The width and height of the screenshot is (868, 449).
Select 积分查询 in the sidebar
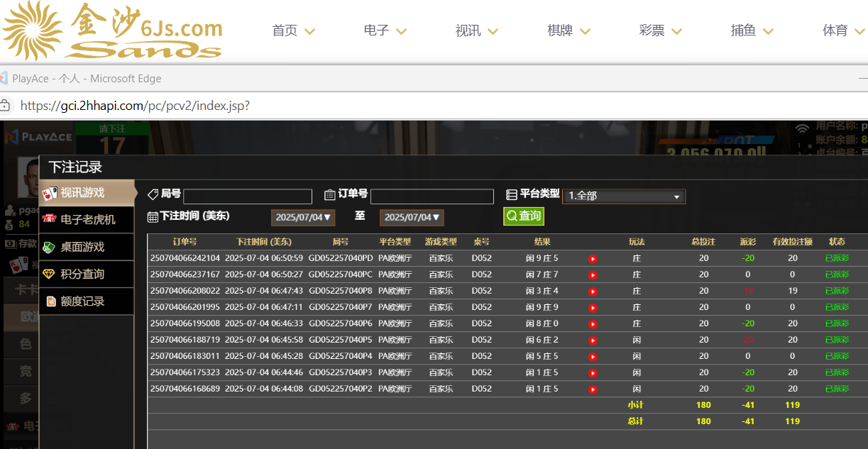click(87, 275)
